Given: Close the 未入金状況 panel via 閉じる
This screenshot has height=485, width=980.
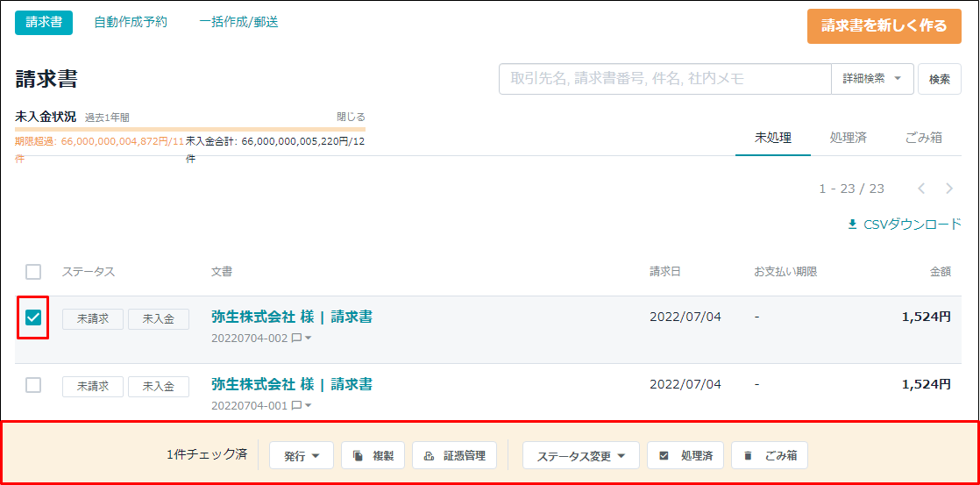Looking at the screenshot, I should click(351, 117).
